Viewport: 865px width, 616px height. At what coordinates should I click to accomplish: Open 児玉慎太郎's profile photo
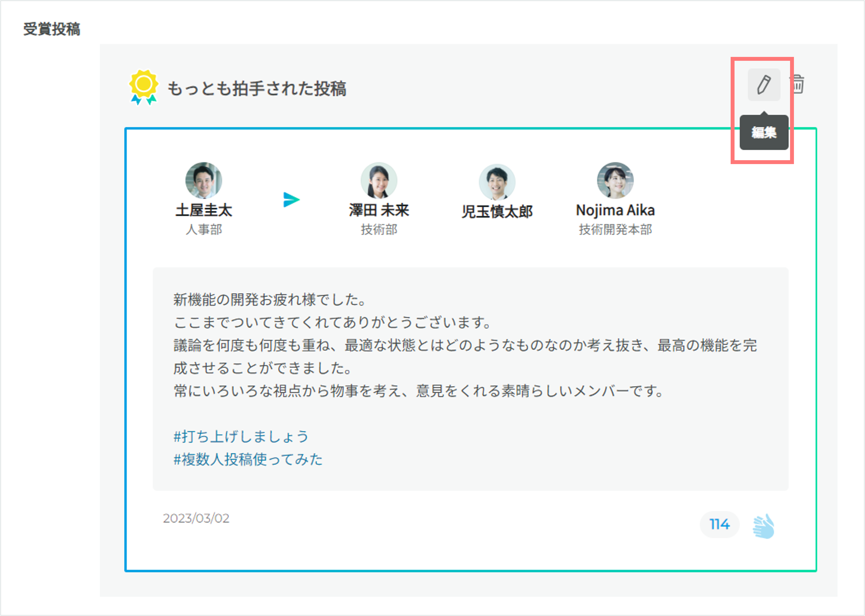coord(497,182)
